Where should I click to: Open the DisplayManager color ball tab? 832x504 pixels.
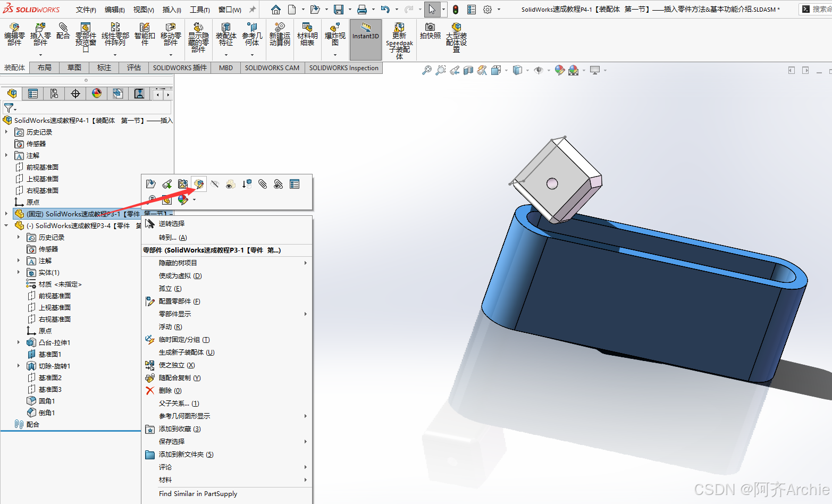[97, 94]
